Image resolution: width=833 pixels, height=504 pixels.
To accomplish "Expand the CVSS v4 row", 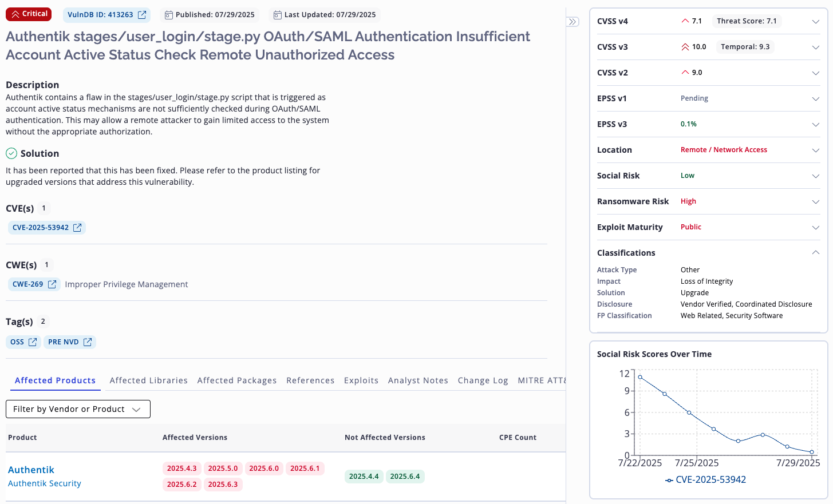I will (x=816, y=22).
